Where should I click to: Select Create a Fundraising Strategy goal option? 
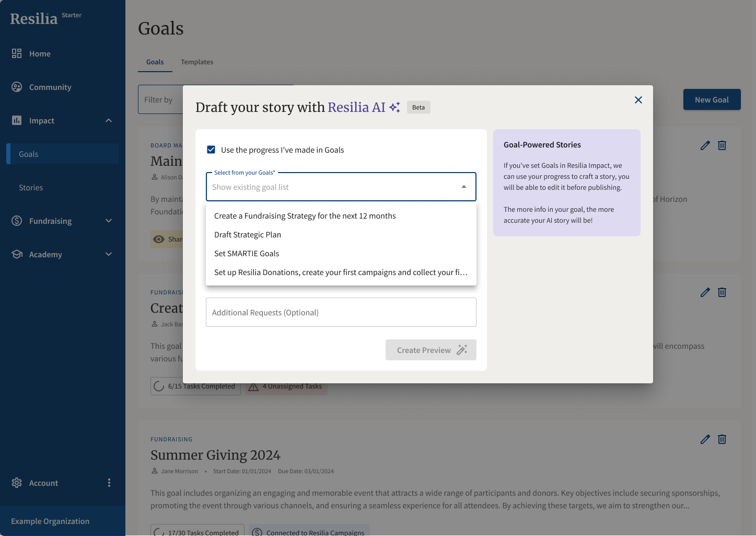[341, 216]
